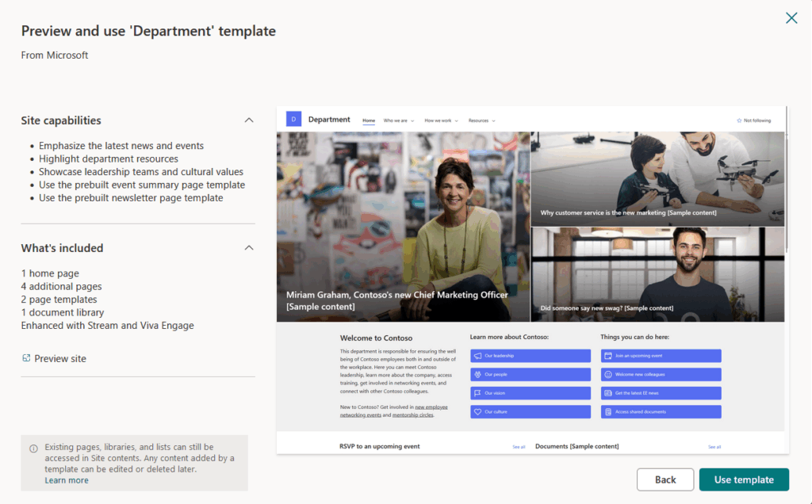812x504 pixels.
Task: Open the mentorship circles link
Action: click(x=412, y=415)
